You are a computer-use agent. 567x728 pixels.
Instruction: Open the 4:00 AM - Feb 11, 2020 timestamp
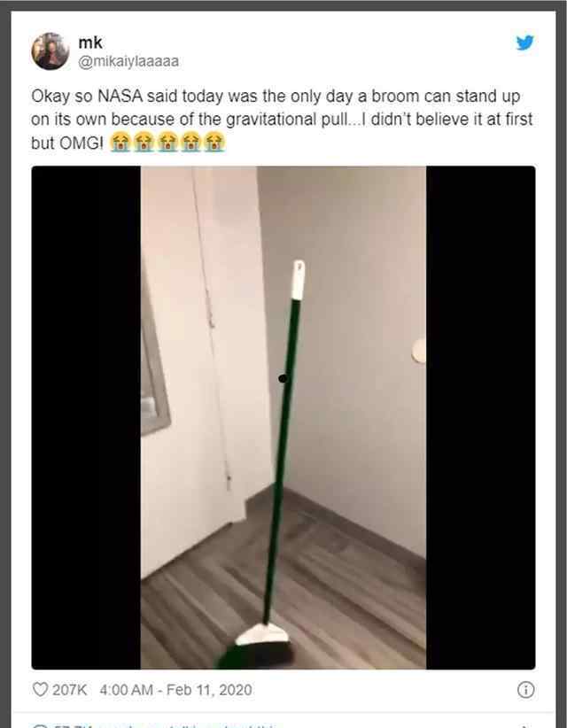175,690
